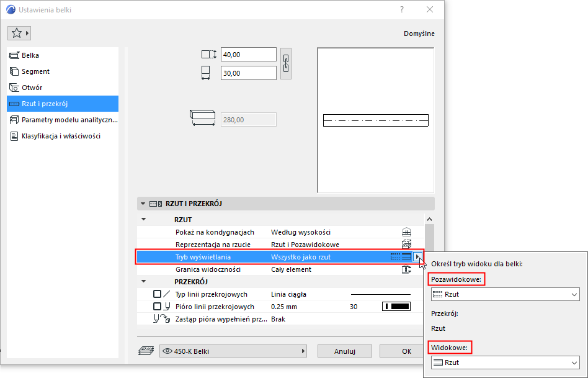588x378 pixels.
Task: Select the Brak value in Zastąp pióra row
Action: (278, 319)
